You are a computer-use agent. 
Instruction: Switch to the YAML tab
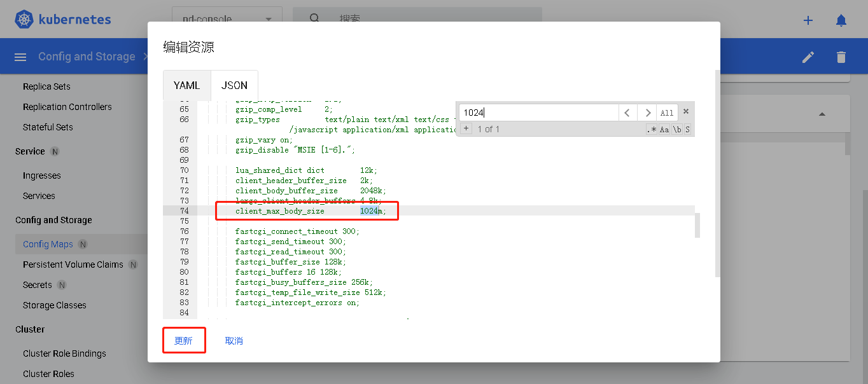pos(186,85)
